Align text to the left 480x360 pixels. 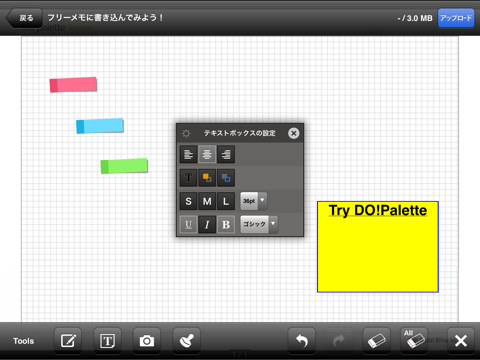tap(188, 154)
